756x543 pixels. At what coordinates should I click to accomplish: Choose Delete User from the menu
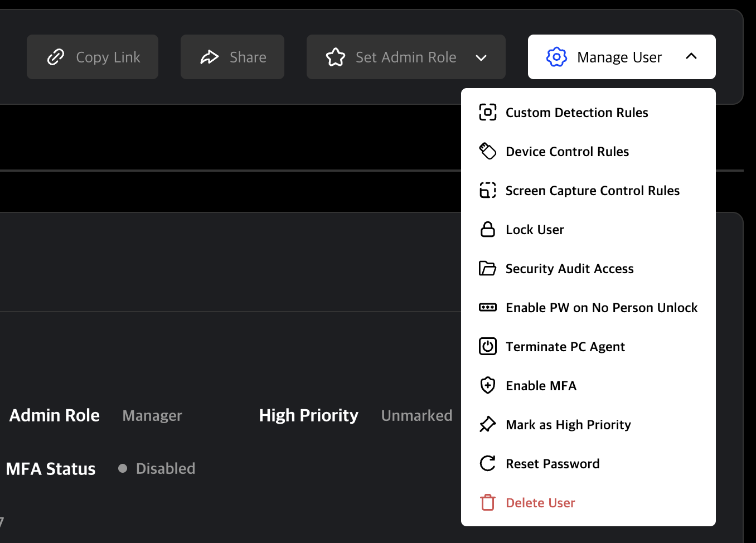click(540, 502)
